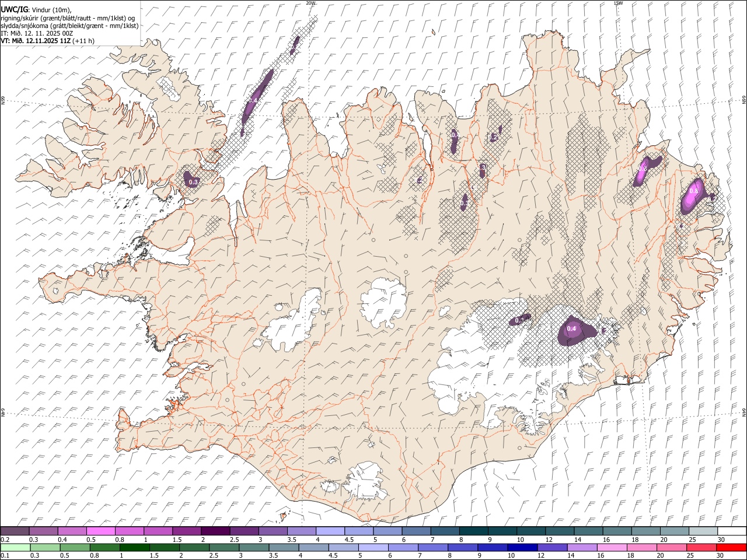
Task: Click the bold VT valid time 11Z line
Action: [36, 41]
